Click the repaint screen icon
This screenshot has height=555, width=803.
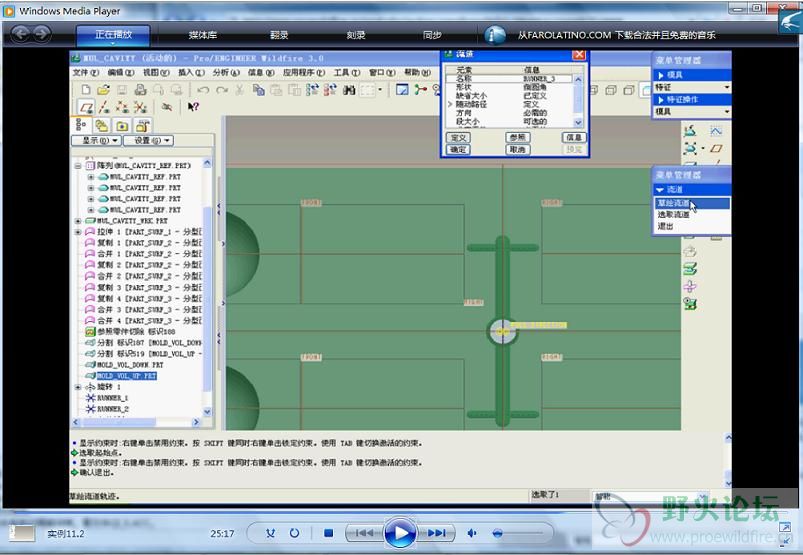click(403, 90)
